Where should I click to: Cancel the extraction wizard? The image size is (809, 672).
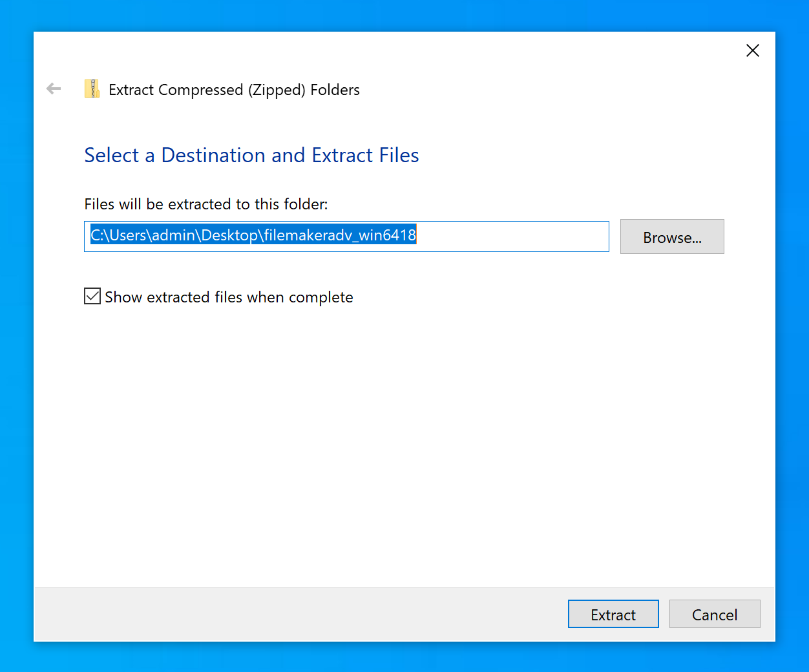click(714, 614)
